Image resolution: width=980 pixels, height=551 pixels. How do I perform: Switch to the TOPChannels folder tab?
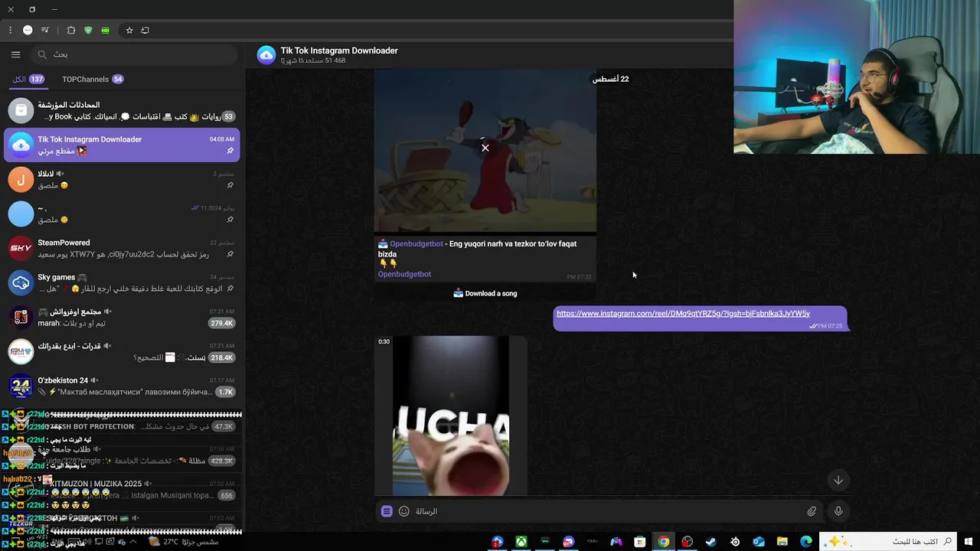(x=93, y=80)
